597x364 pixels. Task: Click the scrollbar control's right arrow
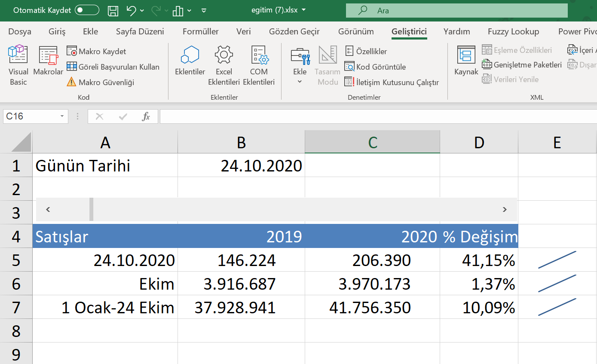coord(505,210)
